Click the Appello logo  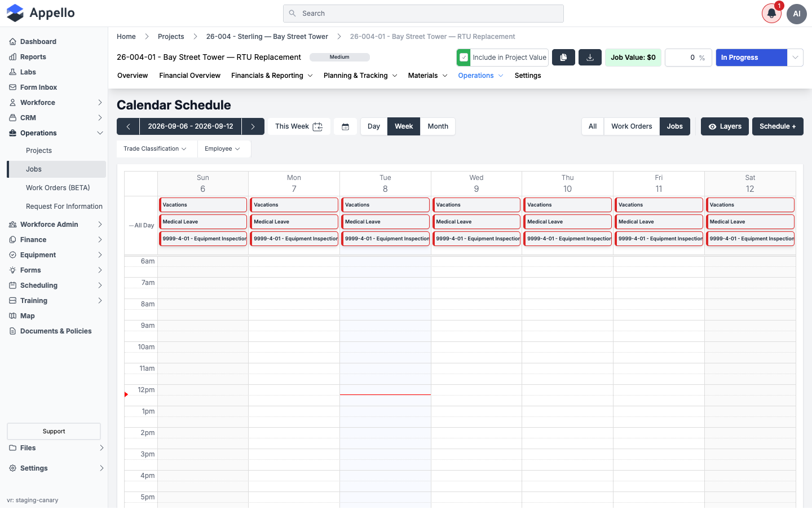point(41,13)
